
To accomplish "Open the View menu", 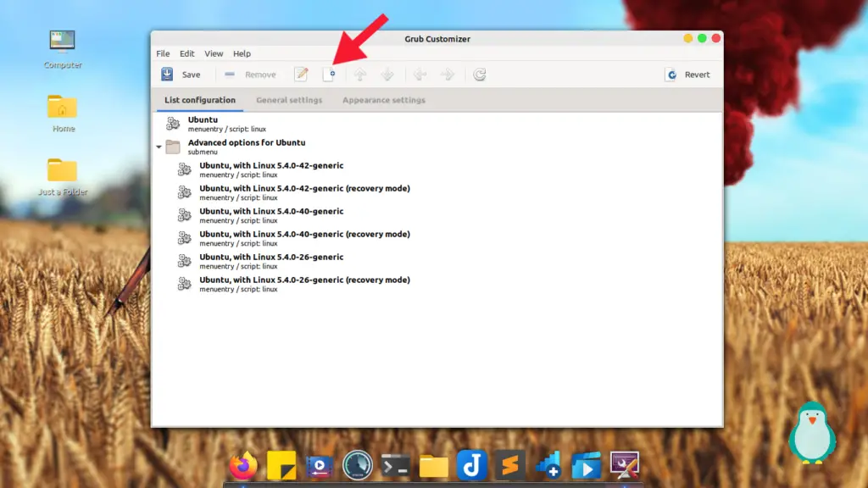I will coord(214,53).
